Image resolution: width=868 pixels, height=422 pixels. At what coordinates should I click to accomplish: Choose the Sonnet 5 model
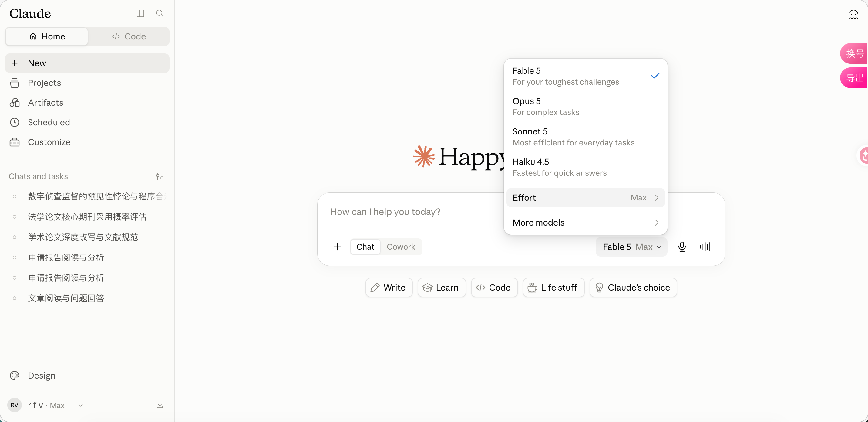point(585,137)
